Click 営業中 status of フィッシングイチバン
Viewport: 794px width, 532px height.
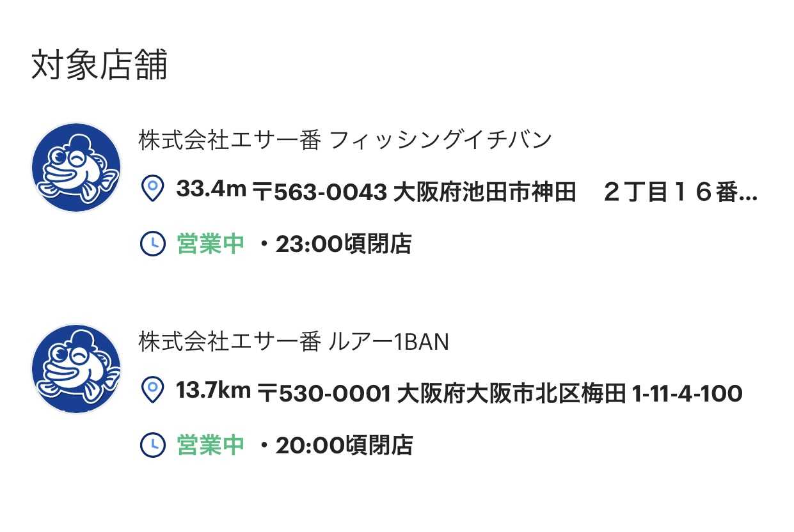pyautogui.click(x=210, y=244)
